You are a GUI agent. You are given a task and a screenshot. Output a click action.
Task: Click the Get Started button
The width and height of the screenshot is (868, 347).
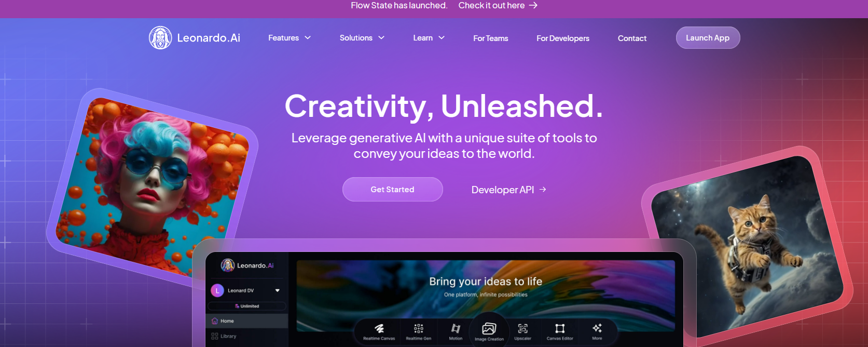(392, 190)
